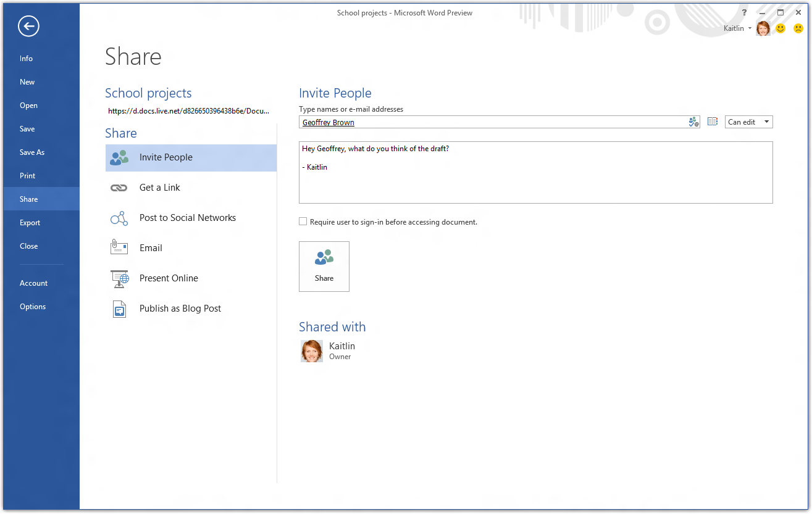Select Export in the backstage sidebar
Image resolution: width=812 pixels, height=514 pixels.
click(30, 223)
